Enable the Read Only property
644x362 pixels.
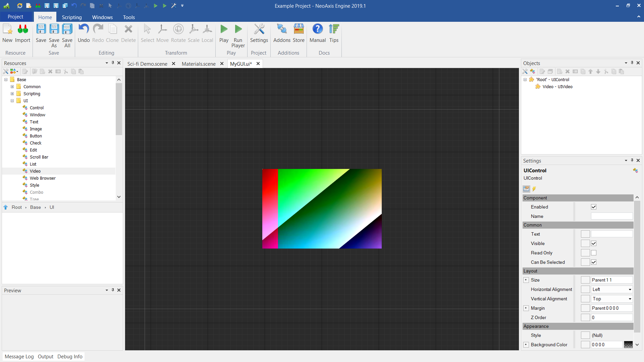point(594,253)
